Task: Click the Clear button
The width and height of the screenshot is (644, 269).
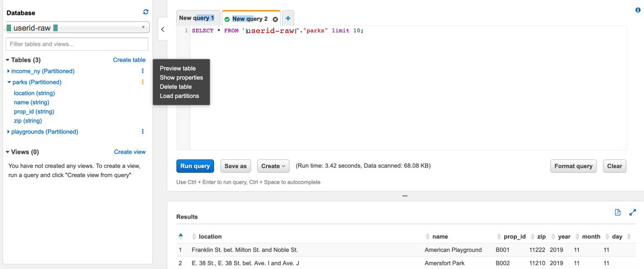Action: coord(615,166)
